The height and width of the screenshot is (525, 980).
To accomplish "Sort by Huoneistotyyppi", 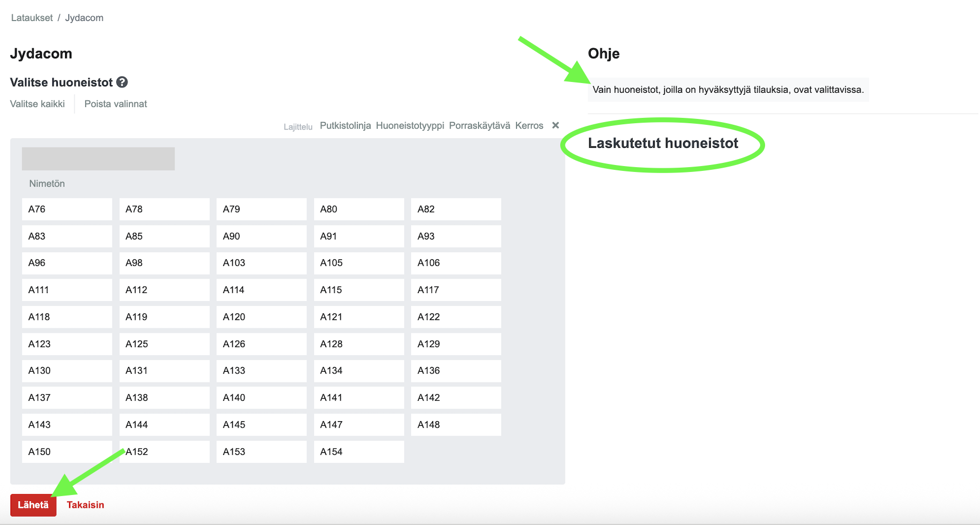I will (x=410, y=125).
